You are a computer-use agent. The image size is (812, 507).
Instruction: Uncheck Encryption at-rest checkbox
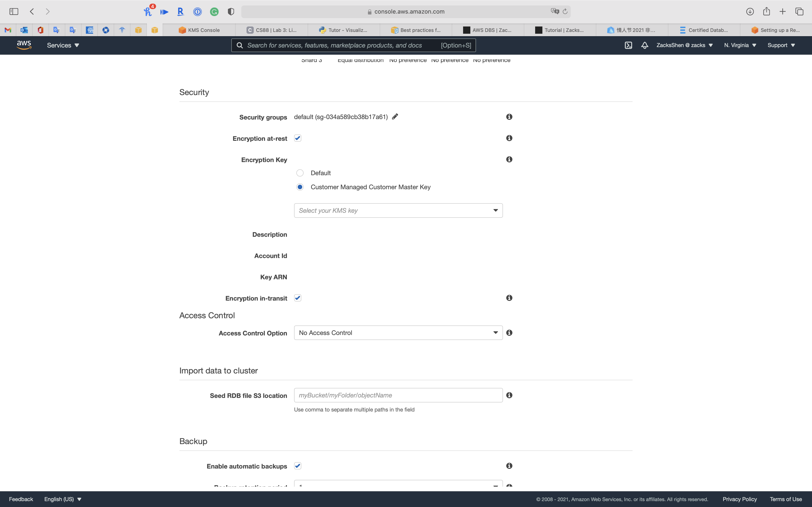298,138
